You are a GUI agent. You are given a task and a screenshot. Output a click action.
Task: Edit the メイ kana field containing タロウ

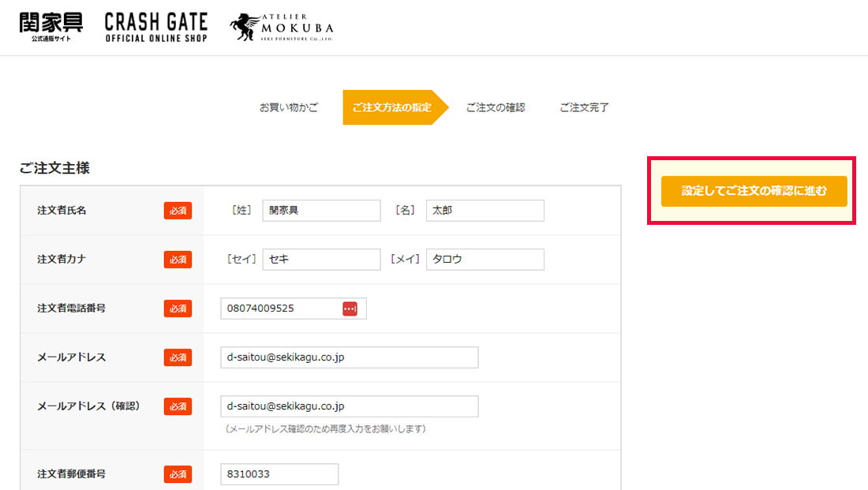coord(485,260)
